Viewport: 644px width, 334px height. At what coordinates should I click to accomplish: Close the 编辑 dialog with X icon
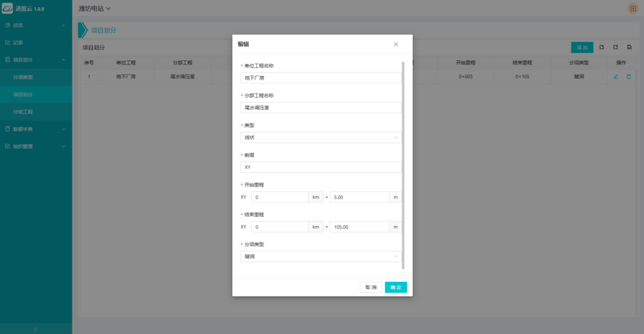396,44
